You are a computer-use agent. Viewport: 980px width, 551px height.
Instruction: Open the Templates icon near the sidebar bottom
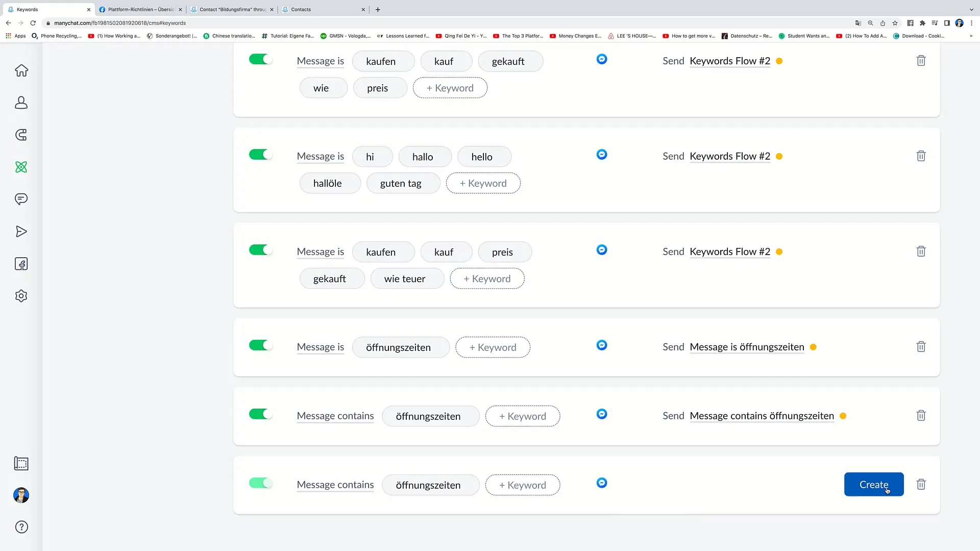point(21,463)
